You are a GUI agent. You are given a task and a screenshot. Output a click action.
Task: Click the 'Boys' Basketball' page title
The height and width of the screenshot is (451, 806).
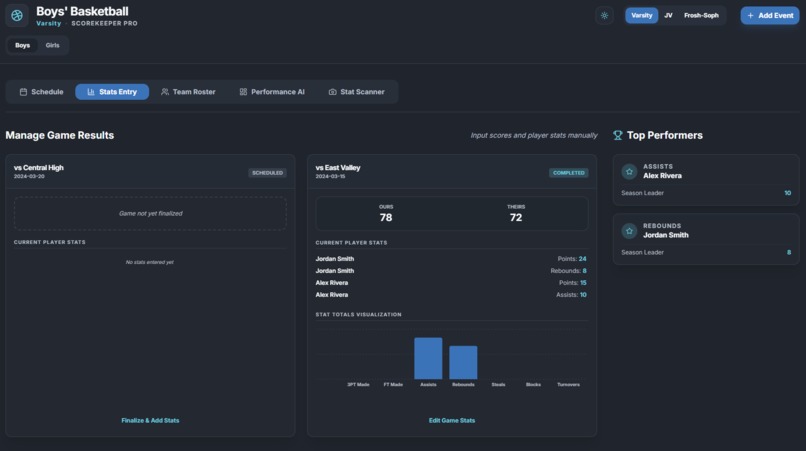[82, 11]
